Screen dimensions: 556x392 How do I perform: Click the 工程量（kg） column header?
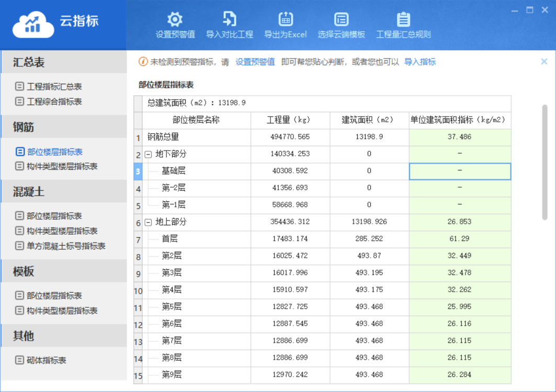[x=290, y=120]
